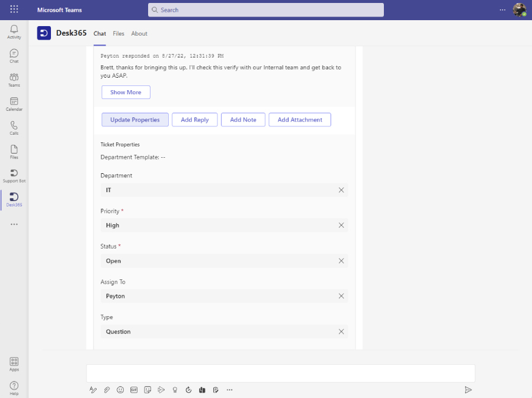Click the Desk365 app logo in the header

[44, 33]
